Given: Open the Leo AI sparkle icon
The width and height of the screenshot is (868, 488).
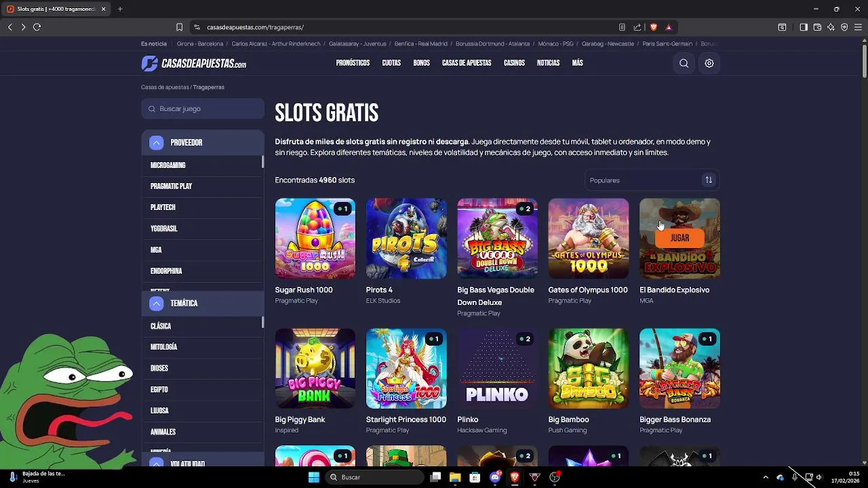Looking at the screenshot, I should [831, 27].
